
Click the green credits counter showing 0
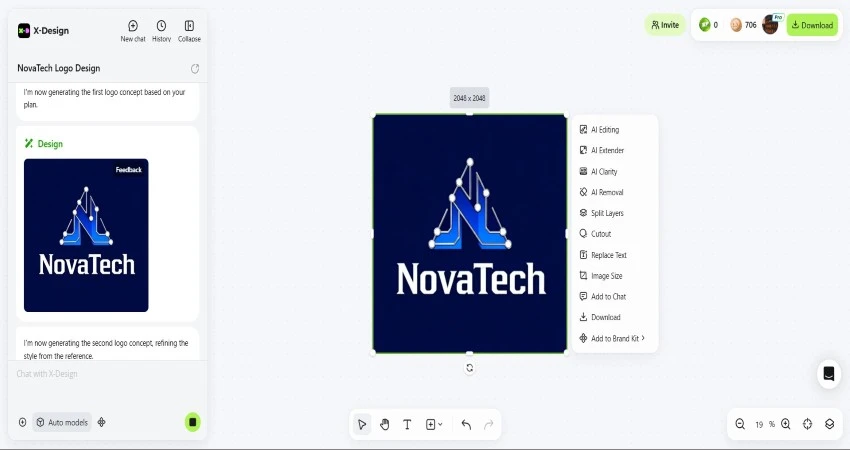709,25
